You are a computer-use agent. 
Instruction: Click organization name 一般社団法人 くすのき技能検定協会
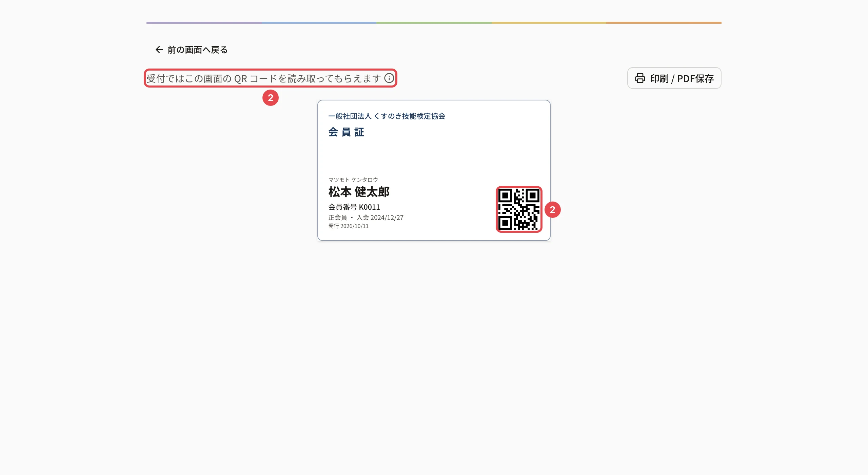pos(387,116)
